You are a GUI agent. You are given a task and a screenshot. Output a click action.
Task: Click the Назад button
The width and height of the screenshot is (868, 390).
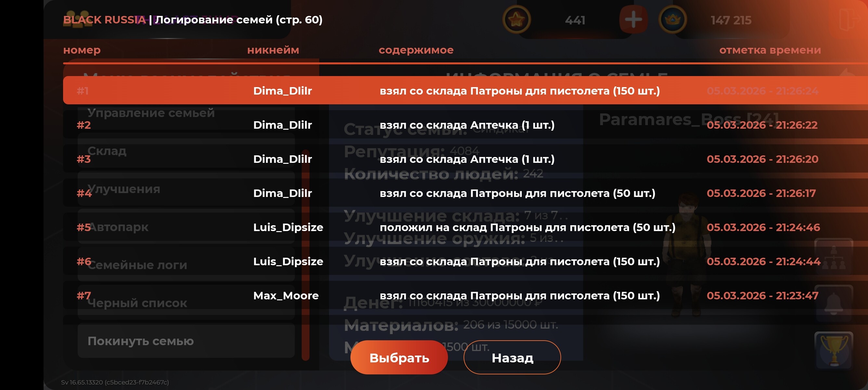point(512,357)
